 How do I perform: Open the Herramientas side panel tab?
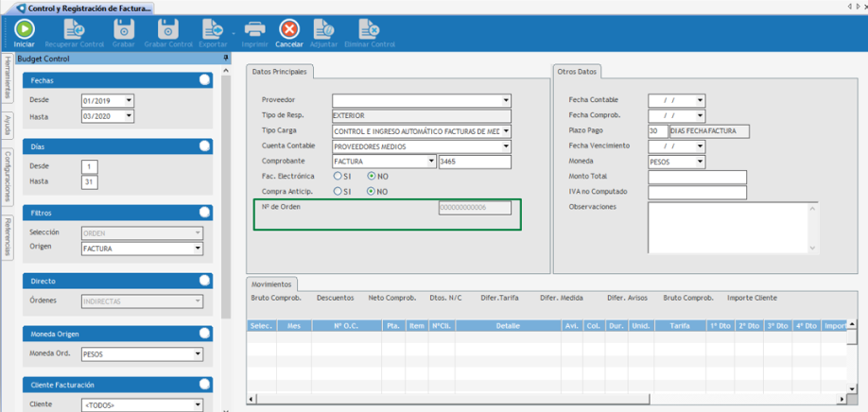pos(8,79)
